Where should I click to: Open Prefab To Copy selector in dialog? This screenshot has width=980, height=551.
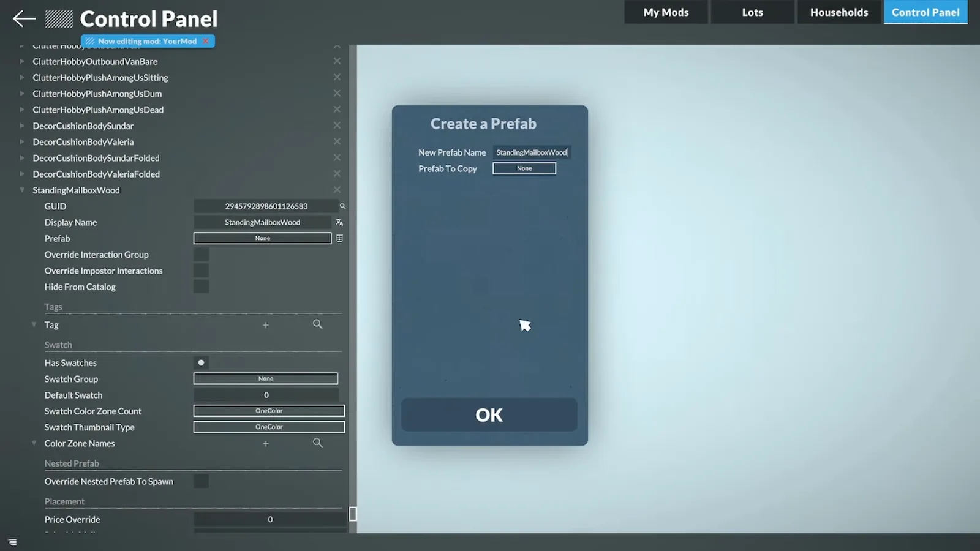point(524,168)
